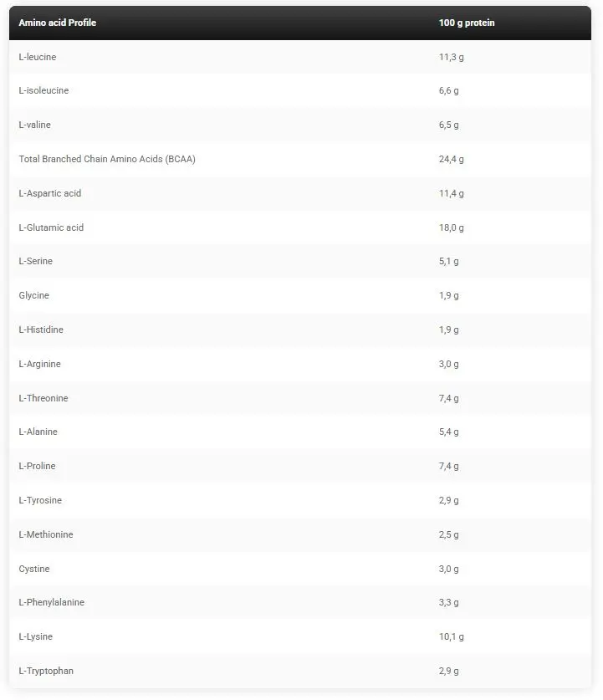Select the L-Threonine row label
603x700 pixels.
43,398
